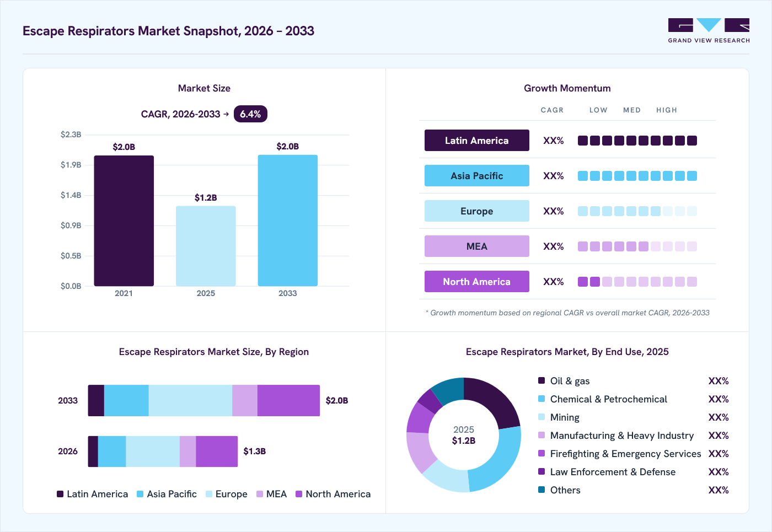Click the MEA region label in Growth Momentum

click(x=477, y=246)
